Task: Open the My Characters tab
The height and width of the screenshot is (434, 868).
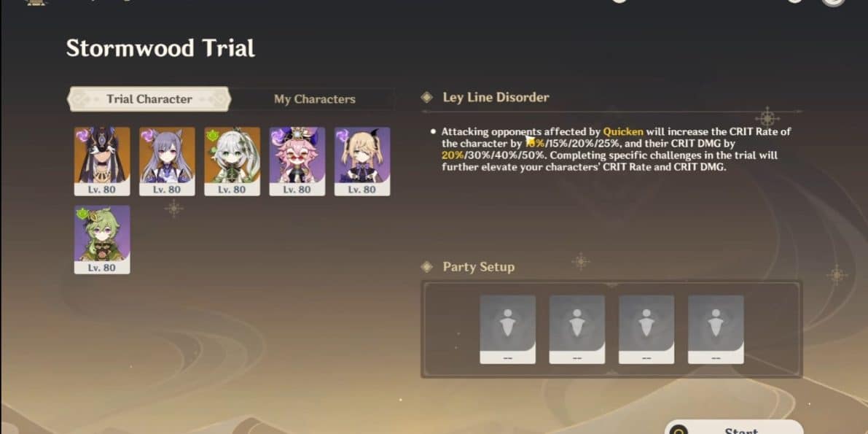Action: point(314,100)
